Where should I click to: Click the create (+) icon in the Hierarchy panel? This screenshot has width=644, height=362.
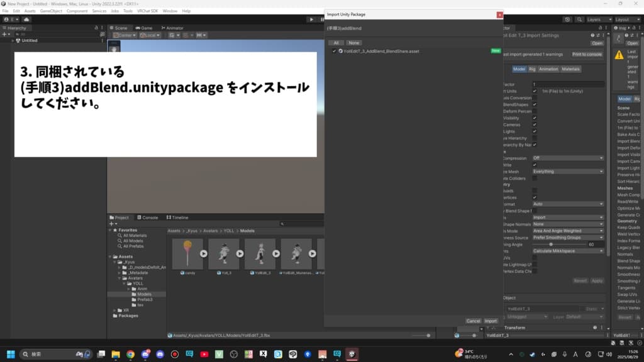click(4, 34)
